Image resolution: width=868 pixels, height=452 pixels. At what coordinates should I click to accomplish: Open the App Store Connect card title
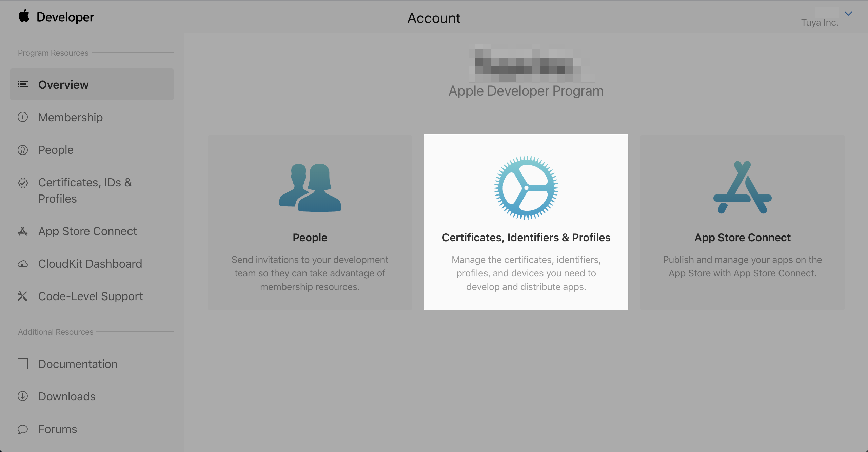tap(743, 238)
